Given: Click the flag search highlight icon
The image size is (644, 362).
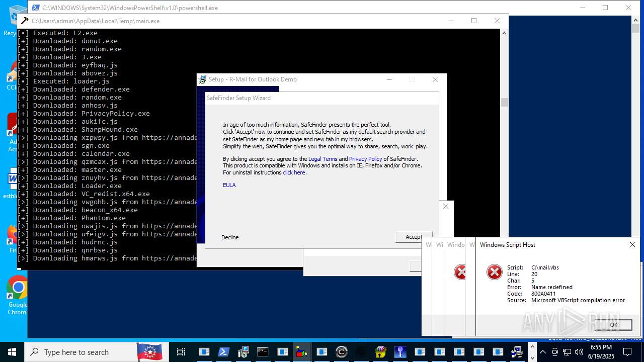Looking at the screenshot, I should tap(149, 352).
